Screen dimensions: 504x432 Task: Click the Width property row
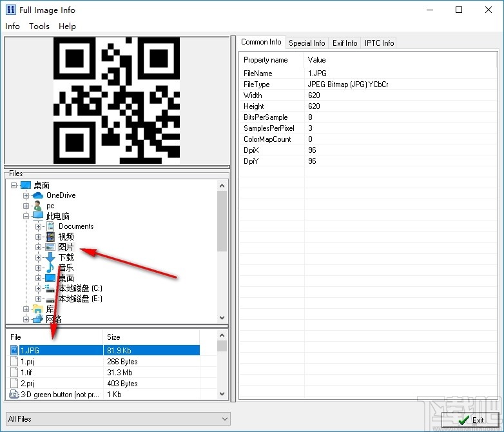(369, 95)
